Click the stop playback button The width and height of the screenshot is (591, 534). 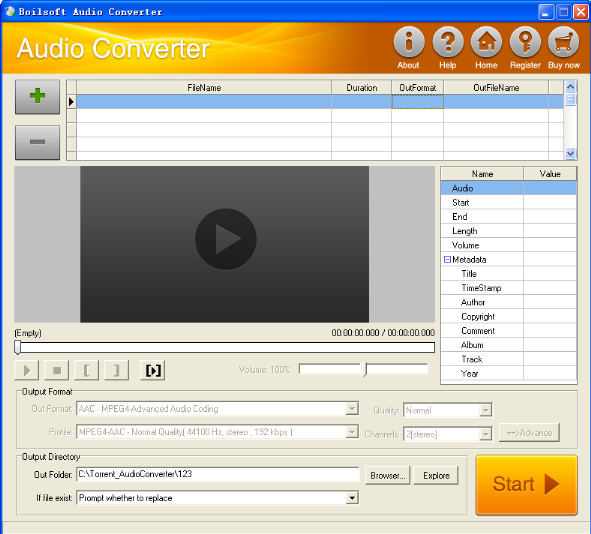pos(57,370)
